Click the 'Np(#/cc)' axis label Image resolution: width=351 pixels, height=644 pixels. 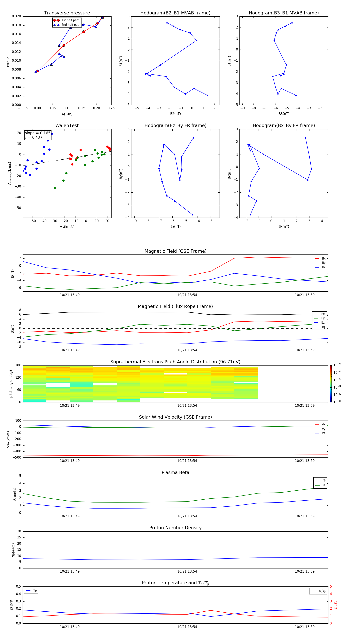[13, 550]
